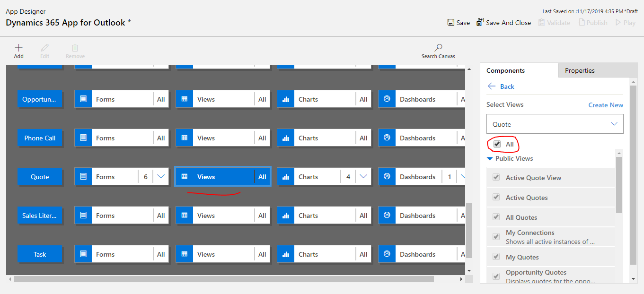Image resolution: width=644 pixels, height=294 pixels.
Task: Click the Charts icon on the Quote row
Action: coord(285,176)
